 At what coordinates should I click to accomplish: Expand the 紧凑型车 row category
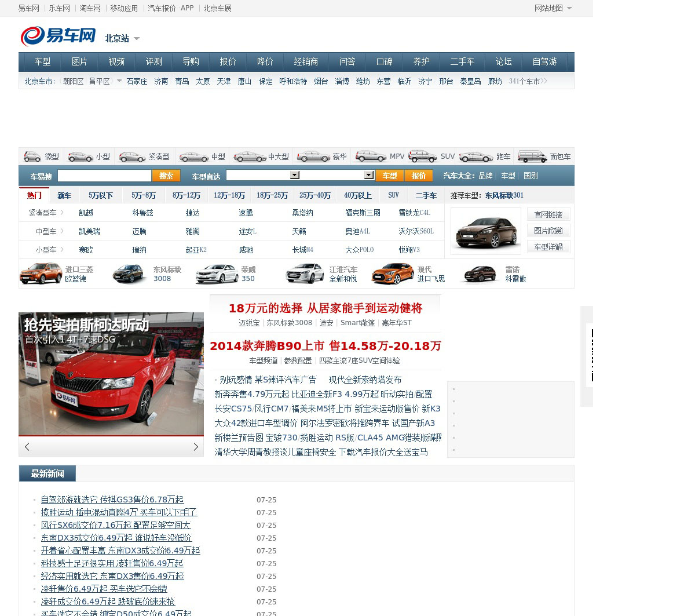click(x=46, y=213)
